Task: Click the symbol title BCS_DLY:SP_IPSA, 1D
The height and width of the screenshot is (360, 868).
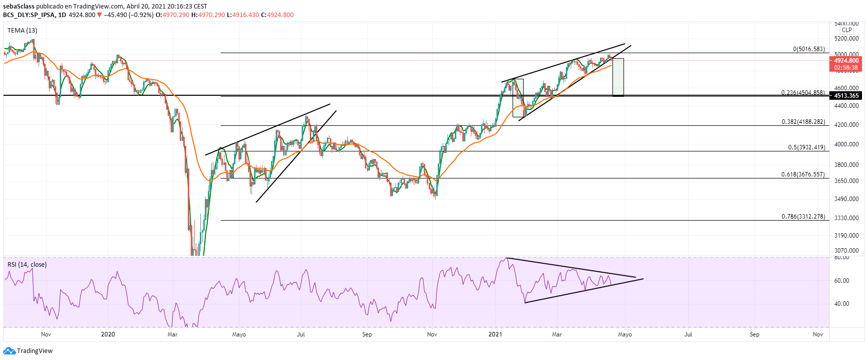Action: (35, 15)
